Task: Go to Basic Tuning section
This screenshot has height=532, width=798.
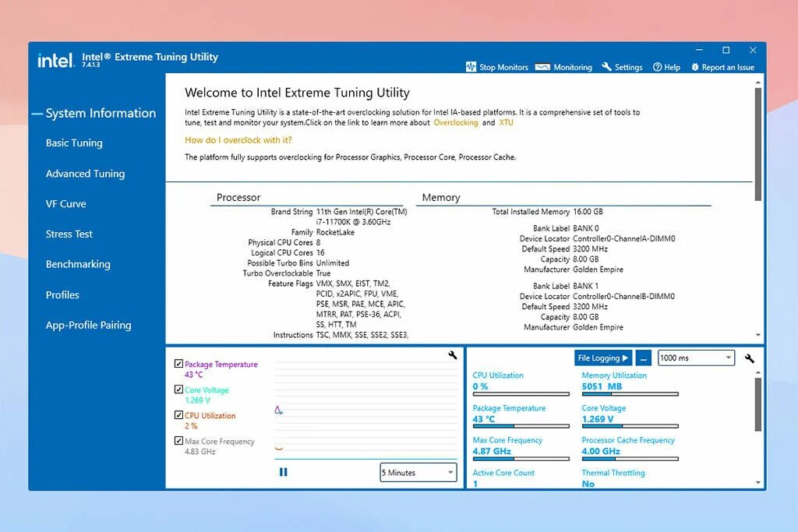Action: point(74,143)
